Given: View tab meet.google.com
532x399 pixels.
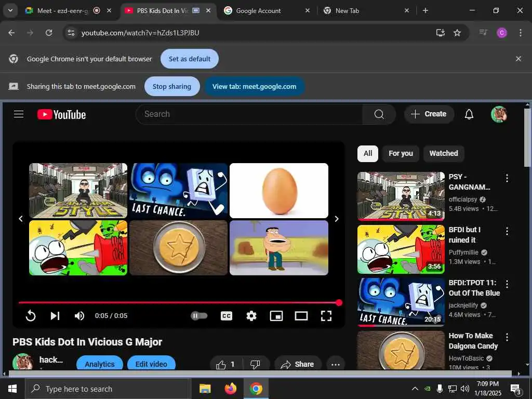Looking at the screenshot, I should 254,87.
